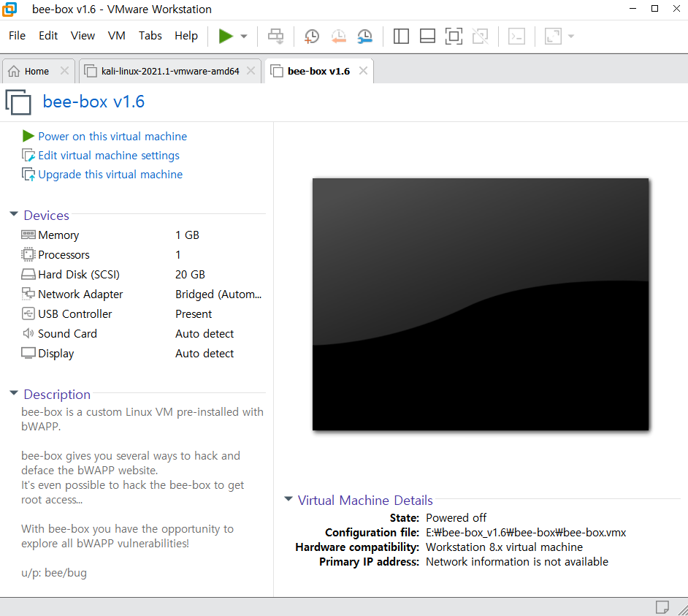Open the Tabs menu
Viewport: 688px width, 616px height.
[x=150, y=36]
